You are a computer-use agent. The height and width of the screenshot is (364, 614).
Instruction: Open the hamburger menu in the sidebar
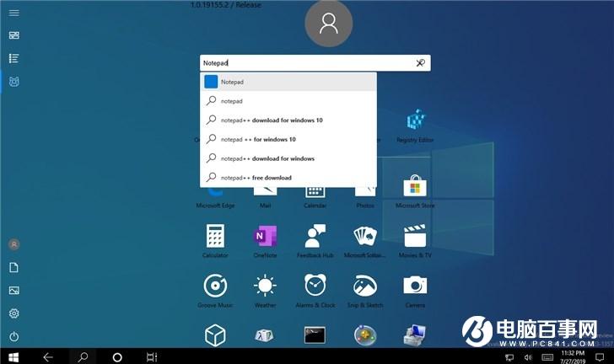pyautogui.click(x=13, y=13)
